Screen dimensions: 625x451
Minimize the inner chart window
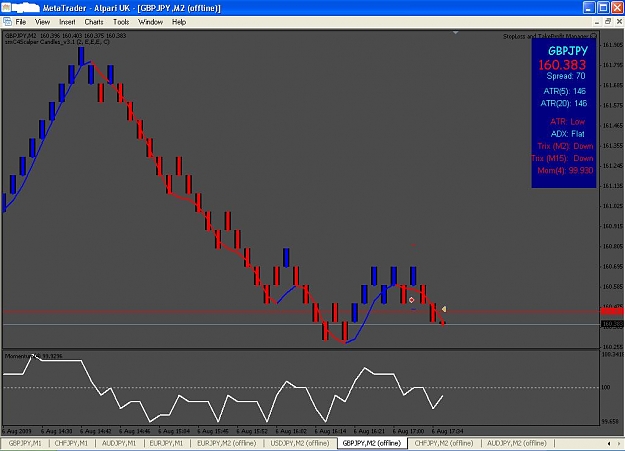pyautogui.click(x=597, y=22)
